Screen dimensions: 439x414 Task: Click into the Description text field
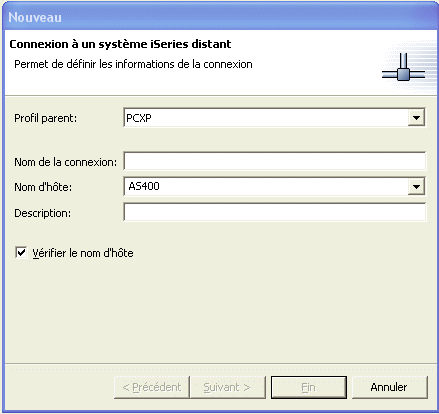[275, 212]
